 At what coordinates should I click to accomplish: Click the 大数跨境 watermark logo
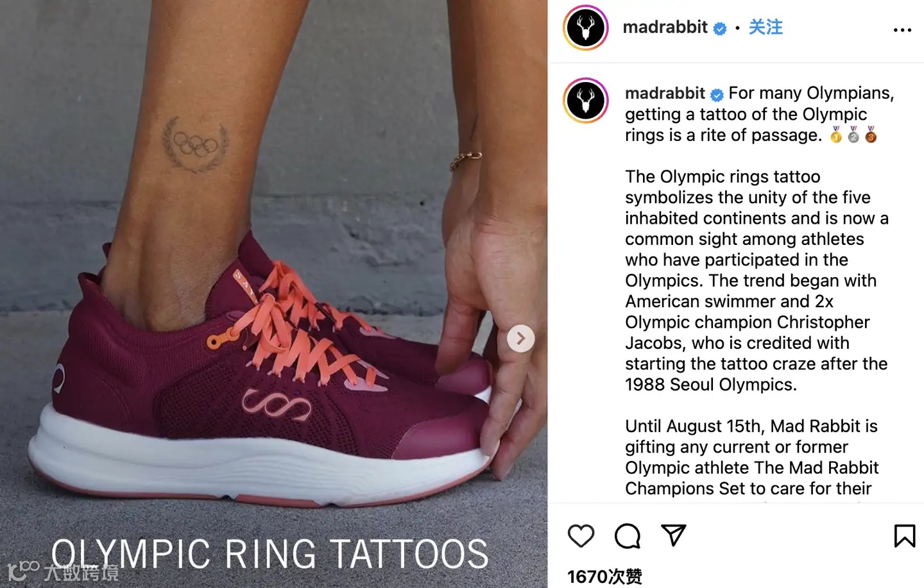pos(63,570)
